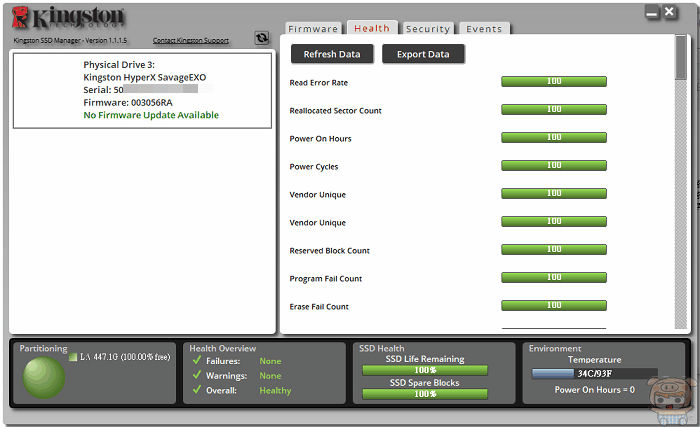Click the No Firmware Update Available text
Viewport: 700px width, 427px height.
tap(151, 115)
